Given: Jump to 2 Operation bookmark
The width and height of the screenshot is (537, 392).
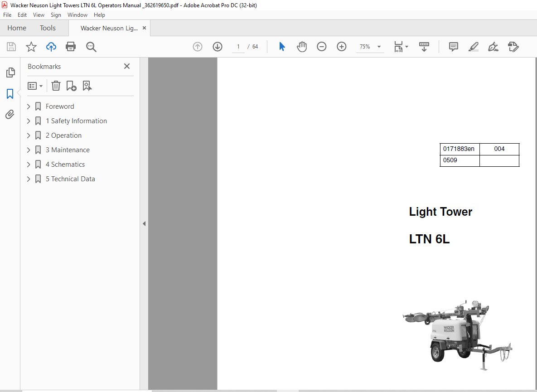Looking at the screenshot, I should [64, 136].
